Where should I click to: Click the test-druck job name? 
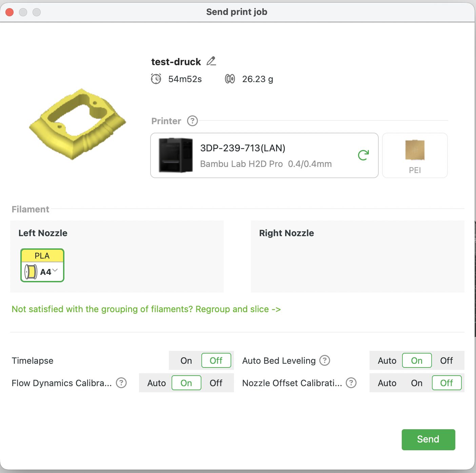[x=176, y=62]
